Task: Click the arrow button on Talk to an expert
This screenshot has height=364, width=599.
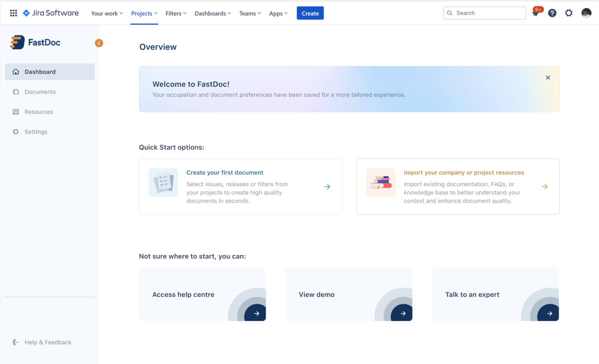Action: point(549,313)
